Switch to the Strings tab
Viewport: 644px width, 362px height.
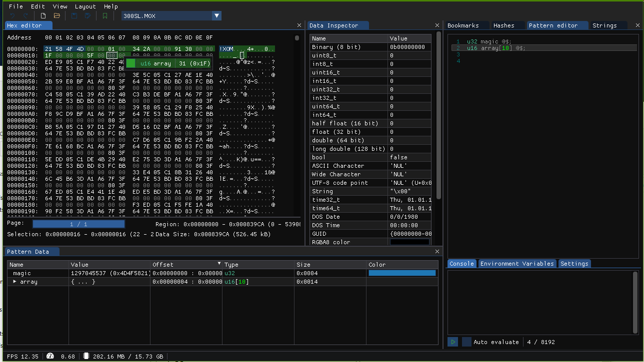pos(605,25)
